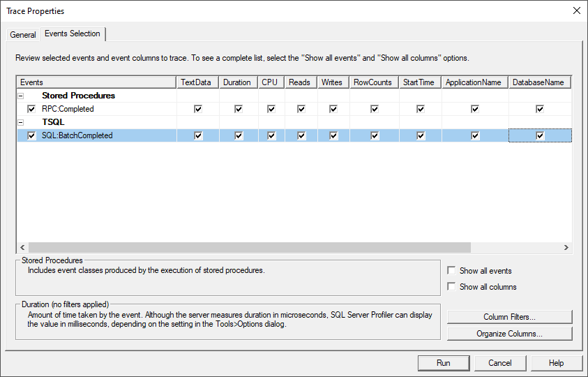
Task: Click the Duration column header
Action: 239,82
